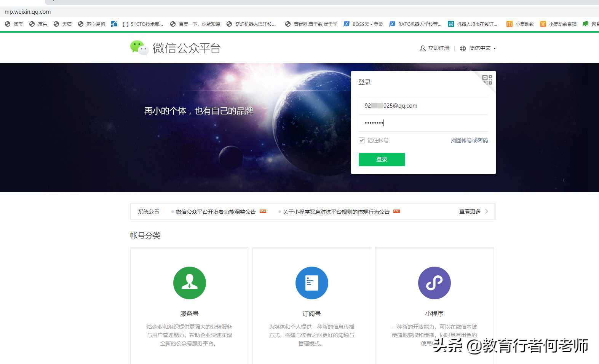Click 找回帐号或密码 link
This screenshot has width=599, height=364.
click(x=469, y=140)
